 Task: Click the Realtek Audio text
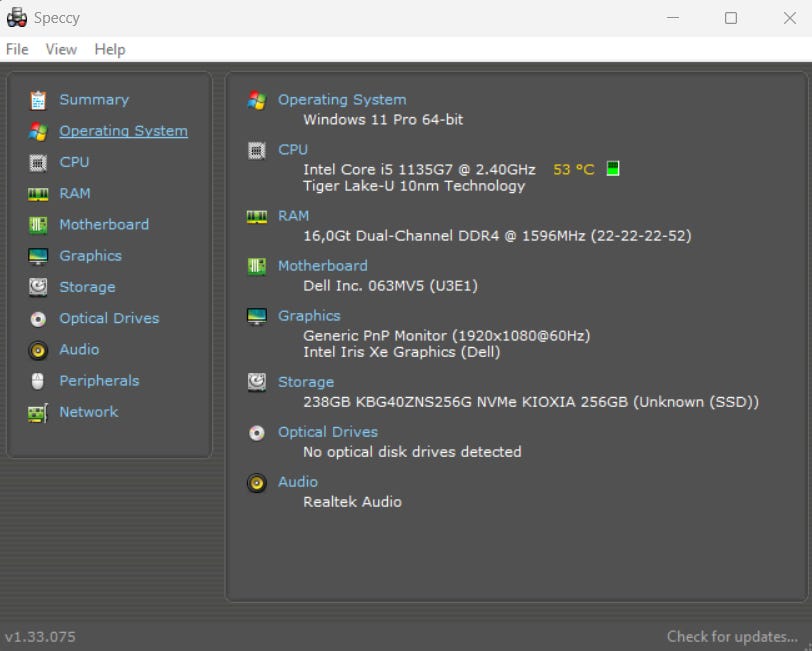353,502
